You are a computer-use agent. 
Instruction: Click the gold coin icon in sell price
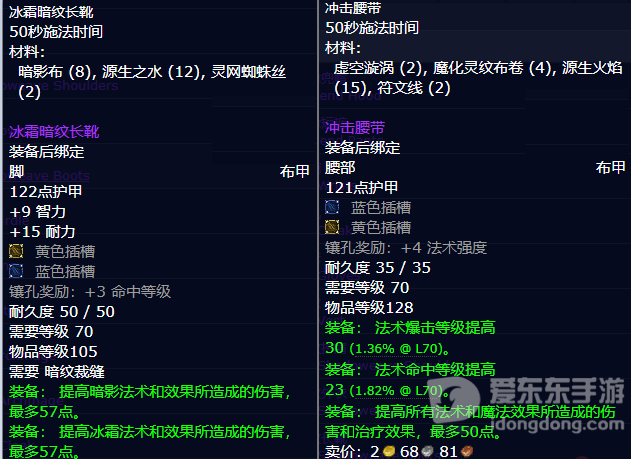(x=389, y=451)
